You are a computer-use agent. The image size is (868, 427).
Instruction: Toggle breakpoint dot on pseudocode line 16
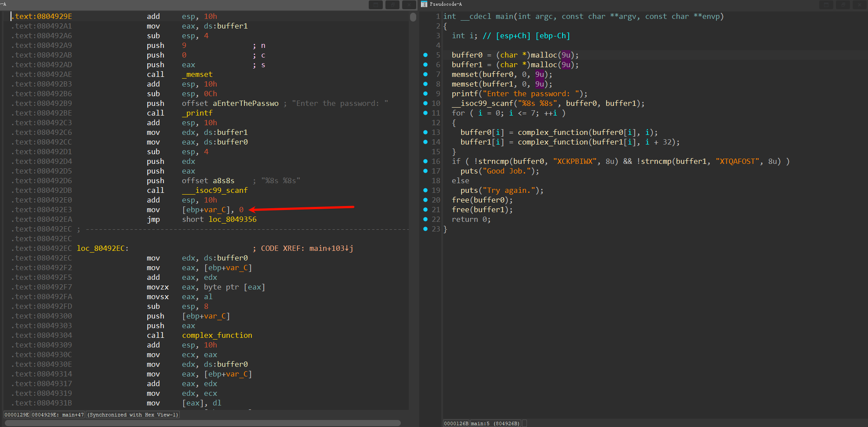tap(425, 161)
